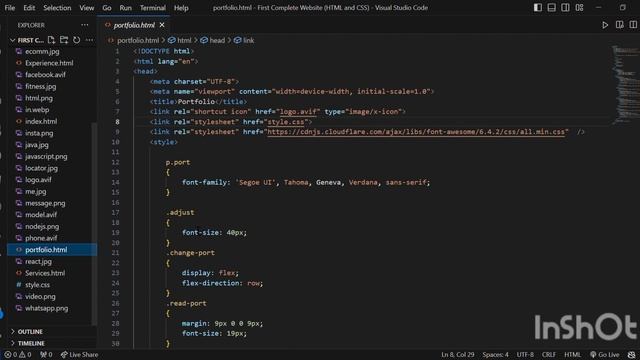Open Services.html in Explorer
Viewport: 640px width, 360px height.
(x=45, y=273)
